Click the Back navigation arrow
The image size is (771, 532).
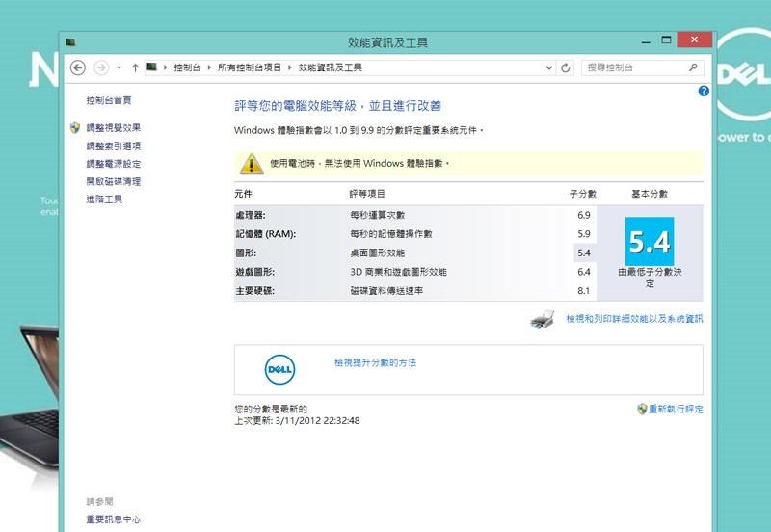tap(78, 67)
